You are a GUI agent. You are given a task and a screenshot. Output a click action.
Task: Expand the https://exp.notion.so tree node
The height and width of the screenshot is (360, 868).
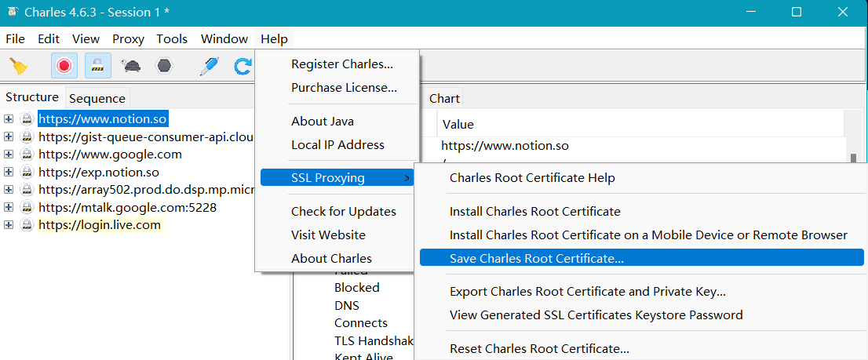point(9,172)
